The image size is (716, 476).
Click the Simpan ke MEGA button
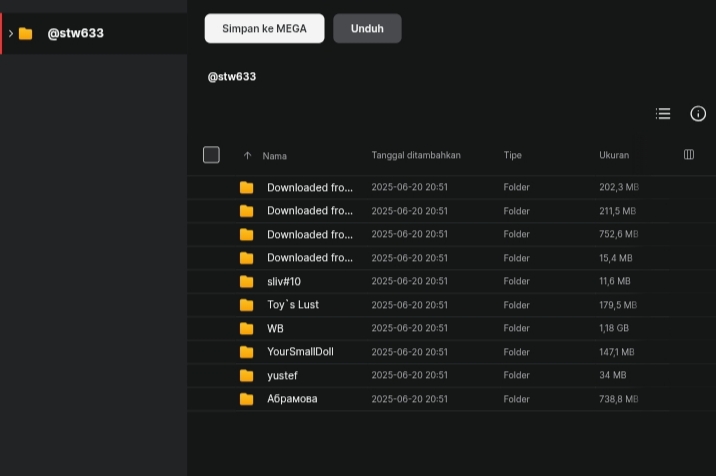click(264, 28)
